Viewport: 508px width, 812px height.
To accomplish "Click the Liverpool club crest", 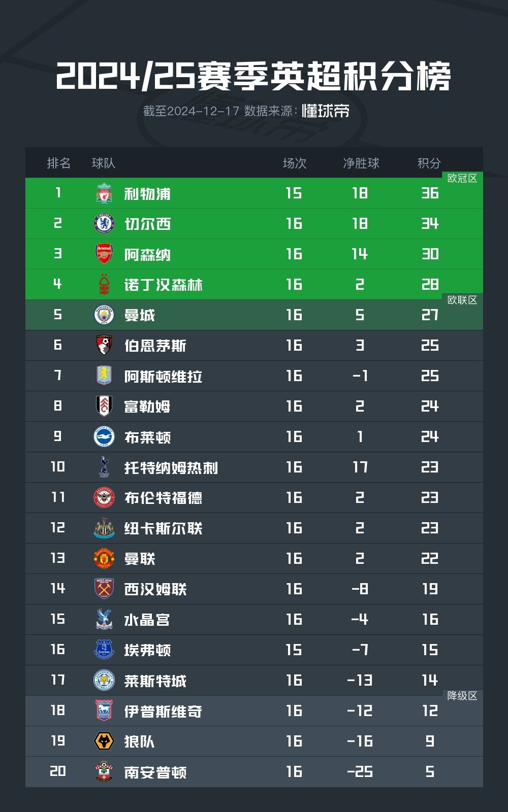I will coord(104,193).
